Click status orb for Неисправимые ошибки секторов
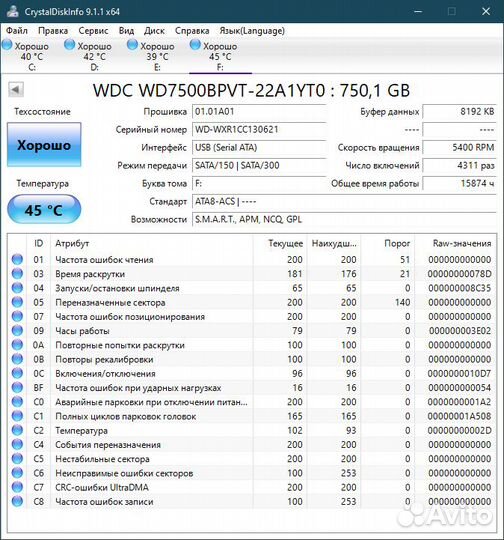The height and width of the screenshot is (540, 504). click(17, 473)
